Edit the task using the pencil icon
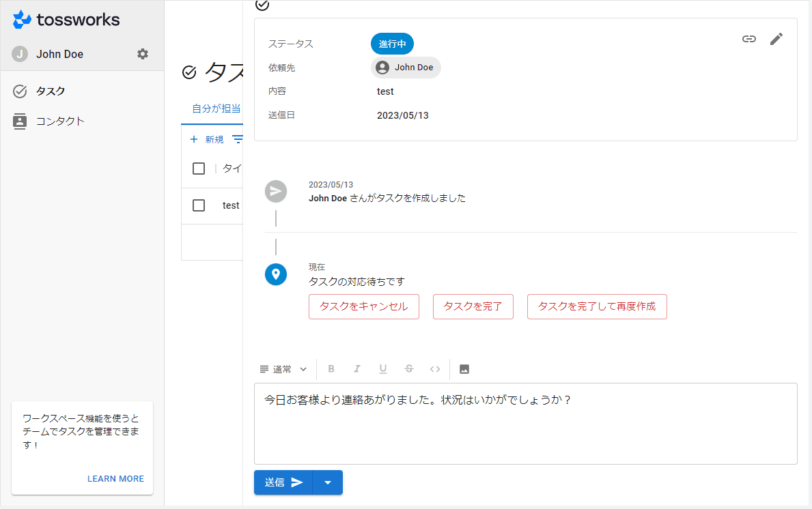 (x=776, y=39)
